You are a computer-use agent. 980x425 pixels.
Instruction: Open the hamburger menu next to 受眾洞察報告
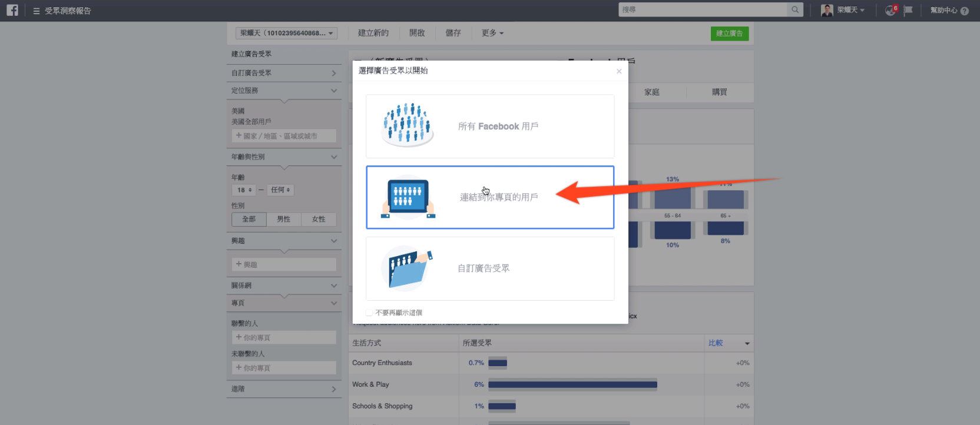pos(37,11)
